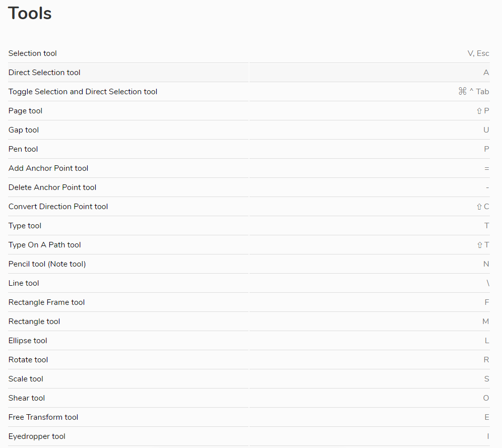Click the Rectangle Frame tool label

(x=46, y=302)
